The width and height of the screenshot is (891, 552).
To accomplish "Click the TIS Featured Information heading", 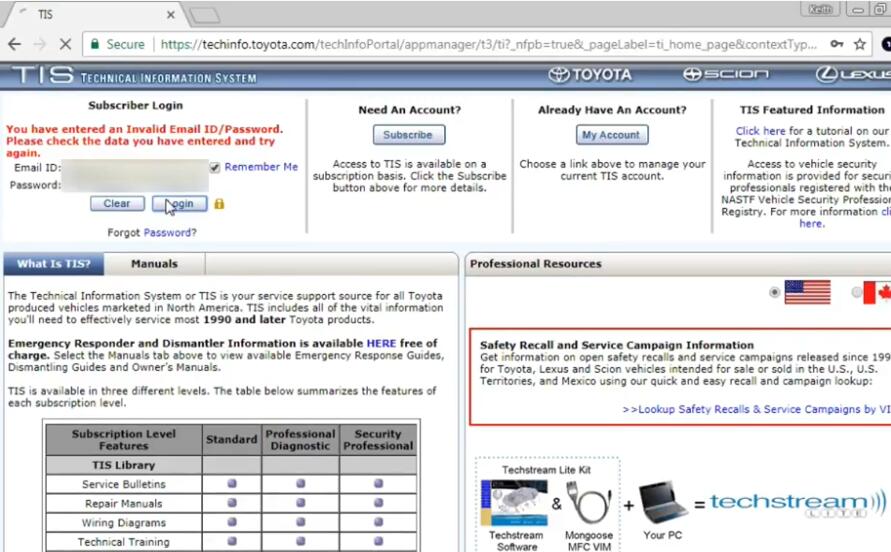I will [x=812, y=110].
